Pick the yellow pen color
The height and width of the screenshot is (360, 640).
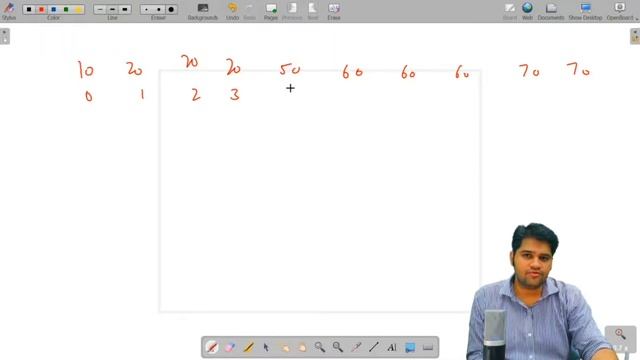point(78,9)
